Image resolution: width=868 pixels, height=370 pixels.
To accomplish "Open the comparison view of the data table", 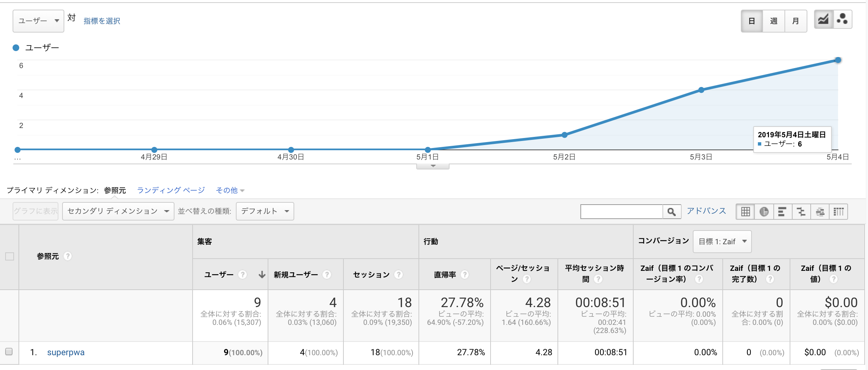I will (801, 211).
